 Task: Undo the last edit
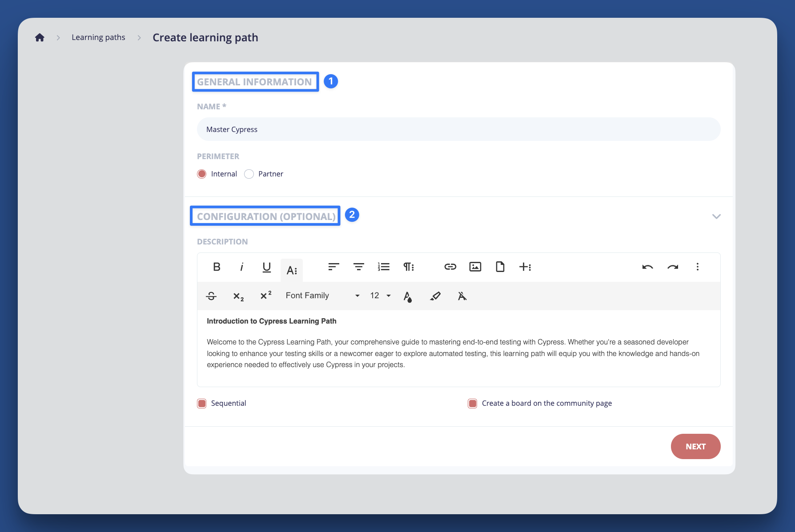647,267
